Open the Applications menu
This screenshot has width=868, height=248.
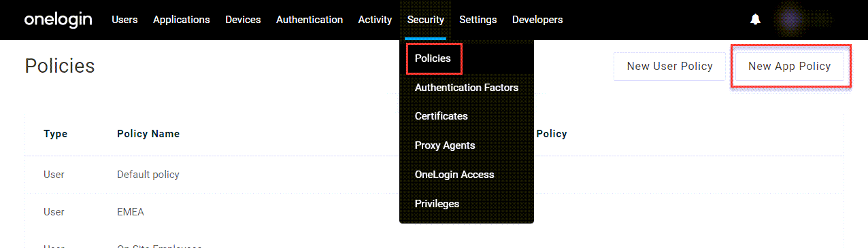182,20
